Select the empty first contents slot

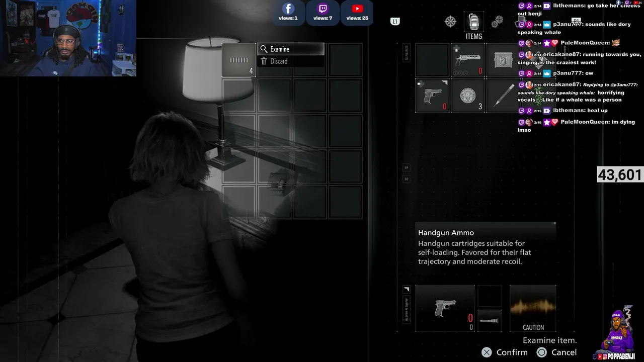[x=432, y=60]
